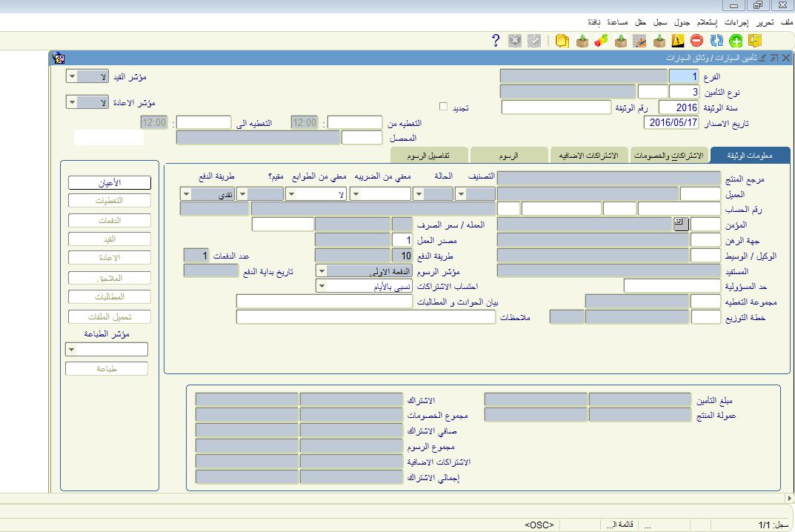Click the blue refresh arrows icon
This screenshot has height=532, width=795.
pos(716,41)
